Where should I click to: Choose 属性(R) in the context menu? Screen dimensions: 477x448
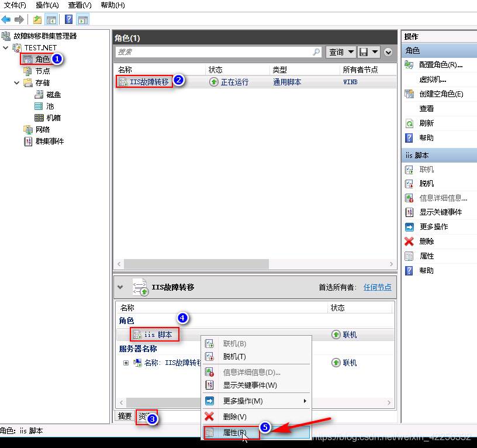[x=257, y=432]
